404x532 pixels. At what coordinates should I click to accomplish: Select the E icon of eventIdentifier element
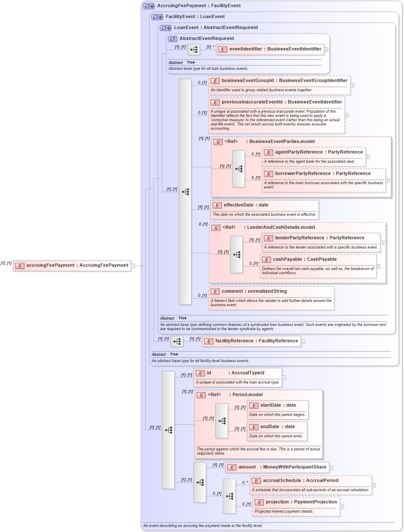point(222,49)
